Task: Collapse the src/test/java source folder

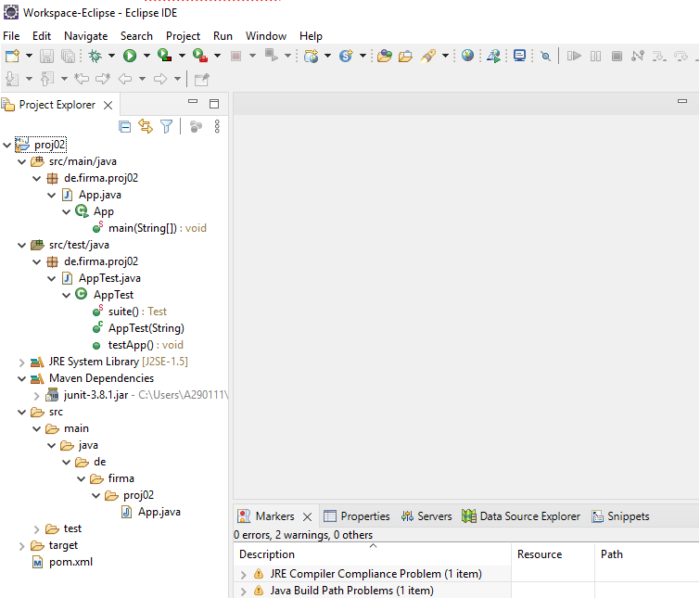Action: coord(22,245)
